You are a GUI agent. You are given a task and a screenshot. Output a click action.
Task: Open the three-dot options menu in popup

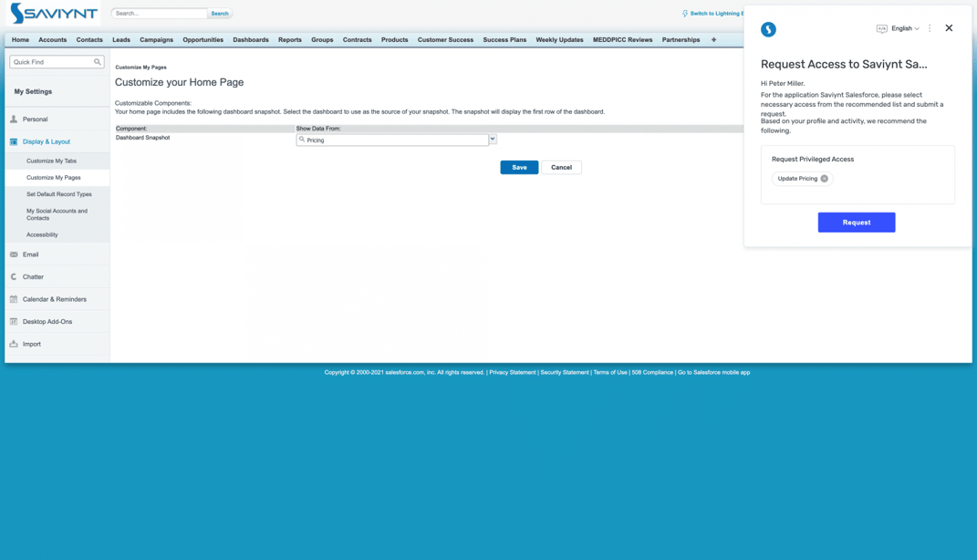[x=930, y=28]
